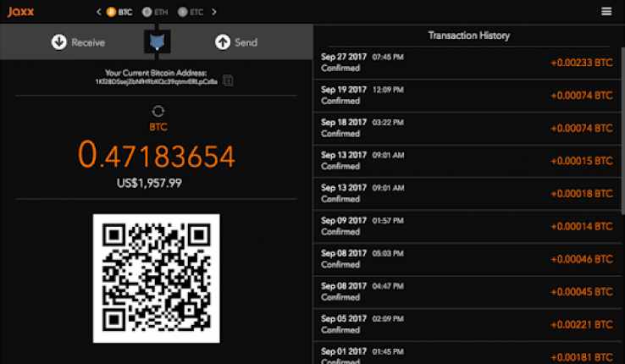The image size is (625, 364).
Task: Click the +0.00046 BTC amount
Action: [582, 259]
